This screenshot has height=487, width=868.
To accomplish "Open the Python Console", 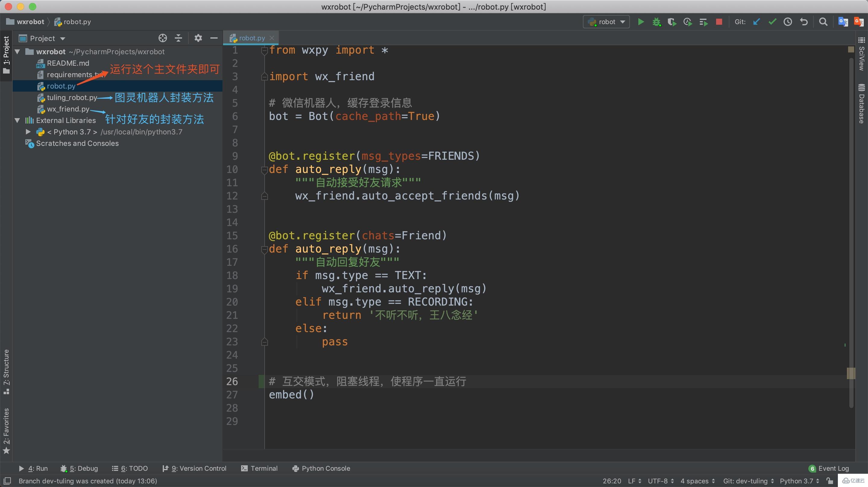I will coord(321,468).
